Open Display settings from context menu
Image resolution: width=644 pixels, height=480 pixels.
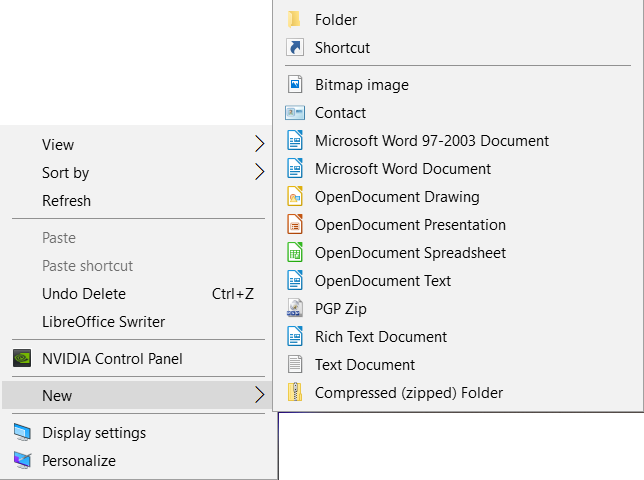[x=137, y=433]
